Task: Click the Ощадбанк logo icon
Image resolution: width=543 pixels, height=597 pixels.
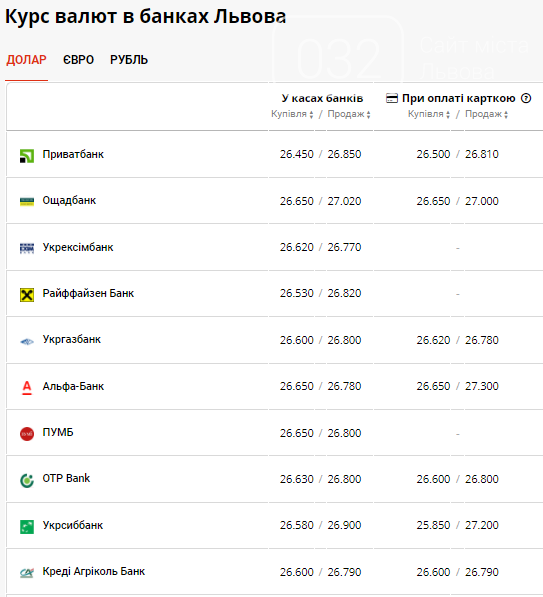Action: click(27, 201)
